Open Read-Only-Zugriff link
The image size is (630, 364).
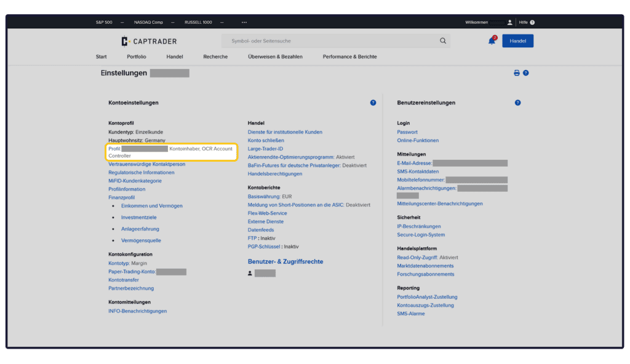pyautogui.click(x=417, y=258)
